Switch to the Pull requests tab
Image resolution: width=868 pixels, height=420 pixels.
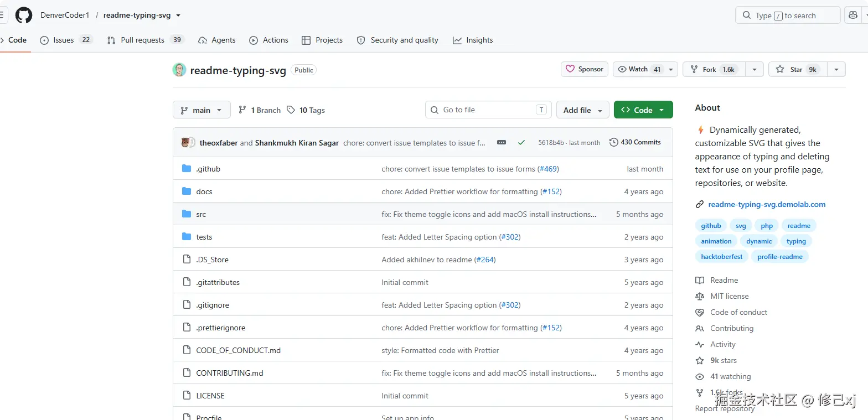146,40
